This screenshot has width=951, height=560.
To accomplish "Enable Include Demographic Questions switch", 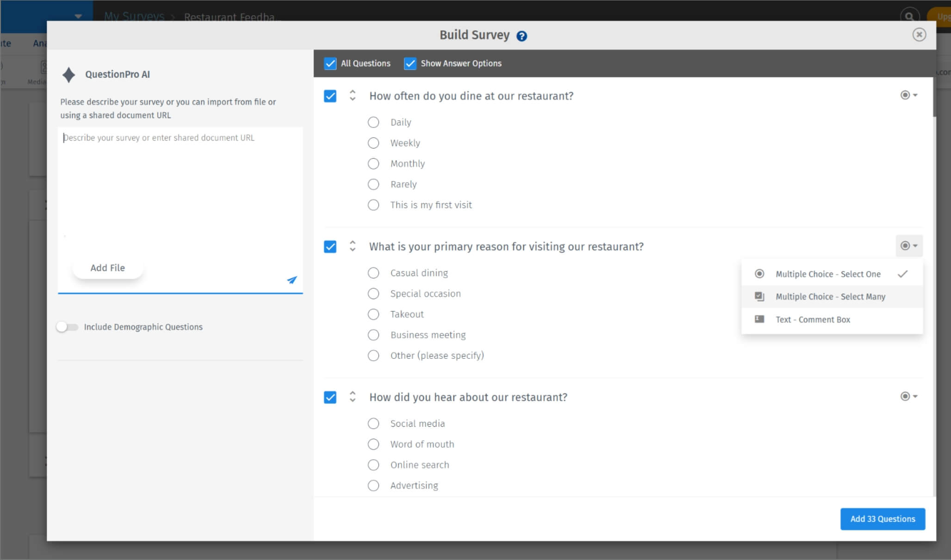I will 68,327.
